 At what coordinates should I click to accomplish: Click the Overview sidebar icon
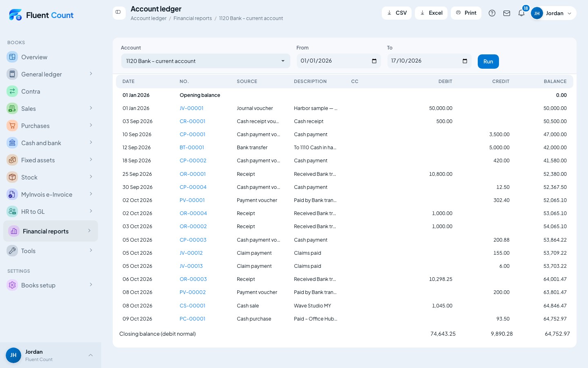[x=12, y=57]
